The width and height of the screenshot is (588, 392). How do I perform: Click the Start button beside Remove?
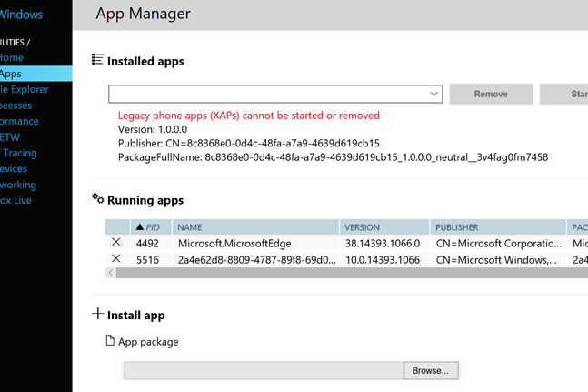pos(564,94)
